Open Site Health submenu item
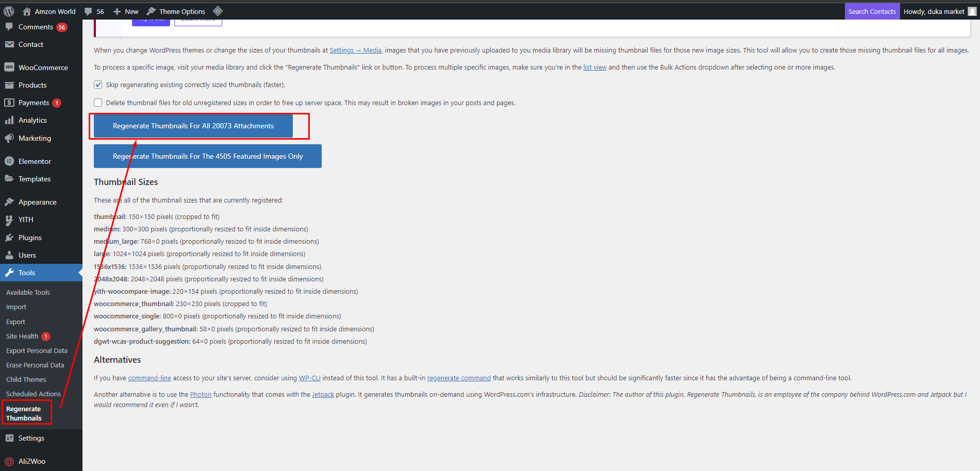The height and width of the screenshot is (471, 980). (22, 336)
